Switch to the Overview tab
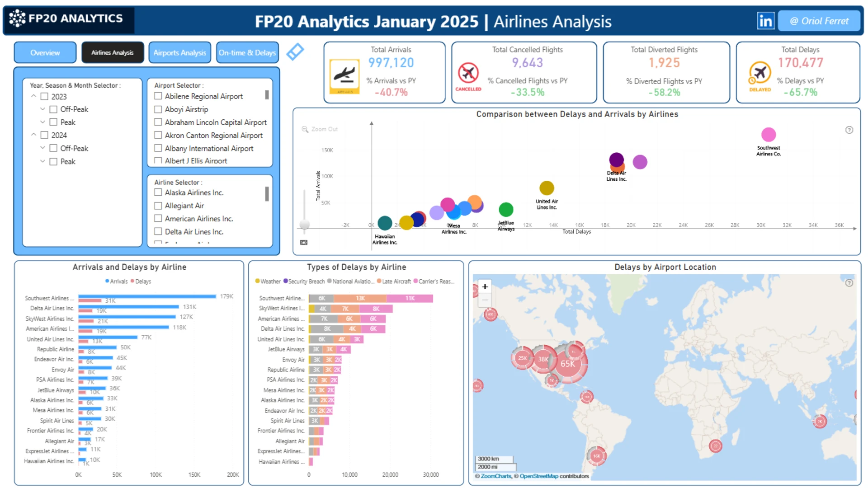Screen dimensions: 868x488 pos(45,52)
